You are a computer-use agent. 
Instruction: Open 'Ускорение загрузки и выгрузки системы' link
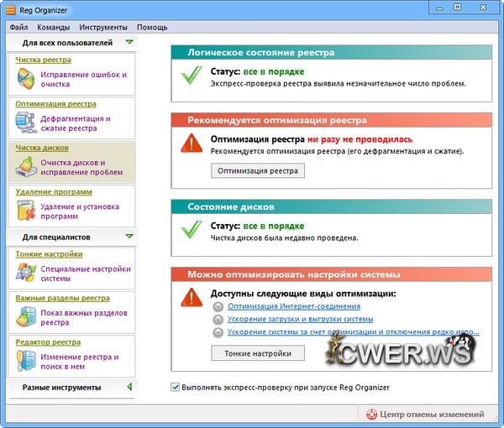300,319
